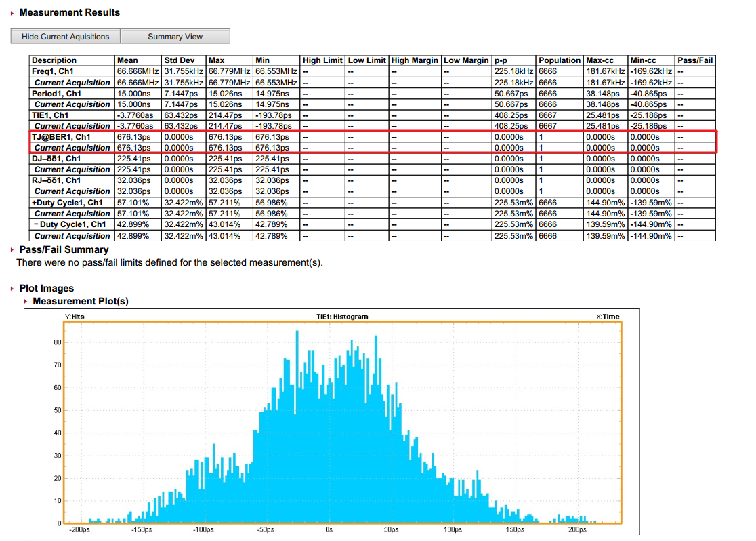
Task: Collapse the Pass/Fail Summary section arrow
Action: point(12,250)
